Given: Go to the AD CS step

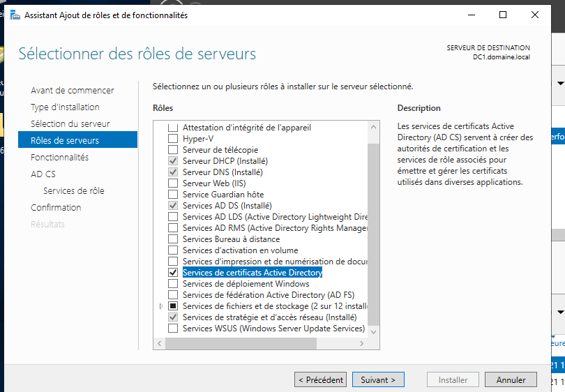Looking at the screenshot, I should pyautogui.click(x=43, y=174).
